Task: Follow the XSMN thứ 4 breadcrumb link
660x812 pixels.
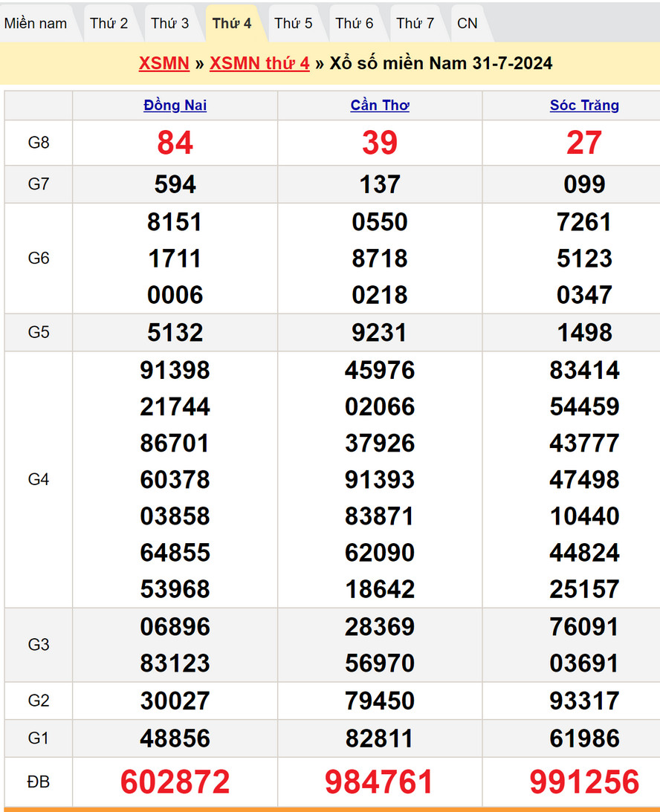Action: (259, 63)
